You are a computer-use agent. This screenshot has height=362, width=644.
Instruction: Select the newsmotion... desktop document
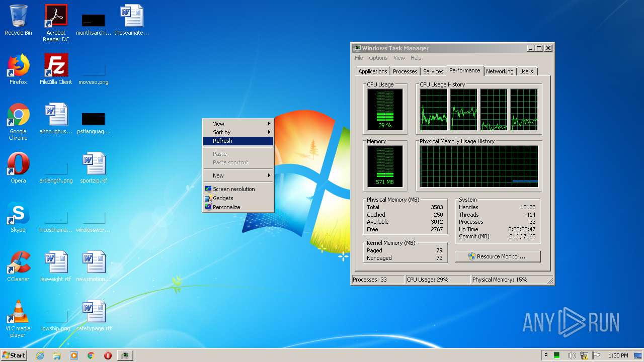[94, 266]
